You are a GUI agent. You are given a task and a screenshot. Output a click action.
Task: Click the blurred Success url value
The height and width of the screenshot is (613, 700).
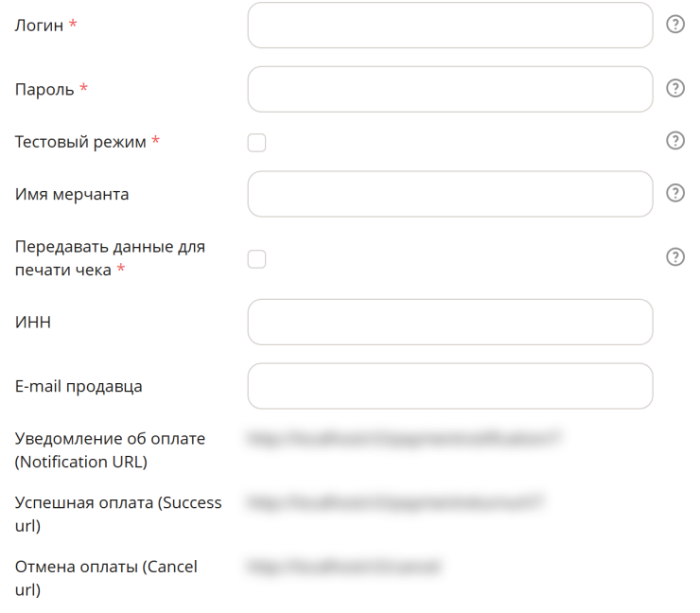pyautogui.click(x=395, y=502)
